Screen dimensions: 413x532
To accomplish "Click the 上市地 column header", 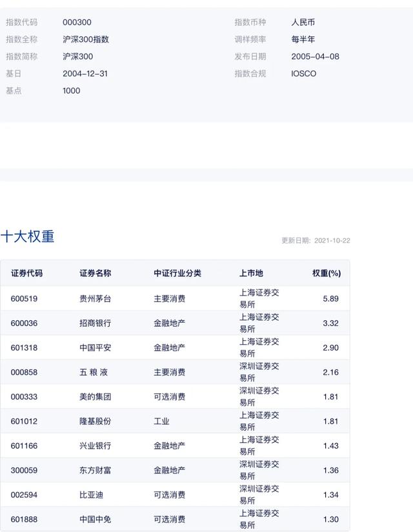I will (x=251, y=274).
